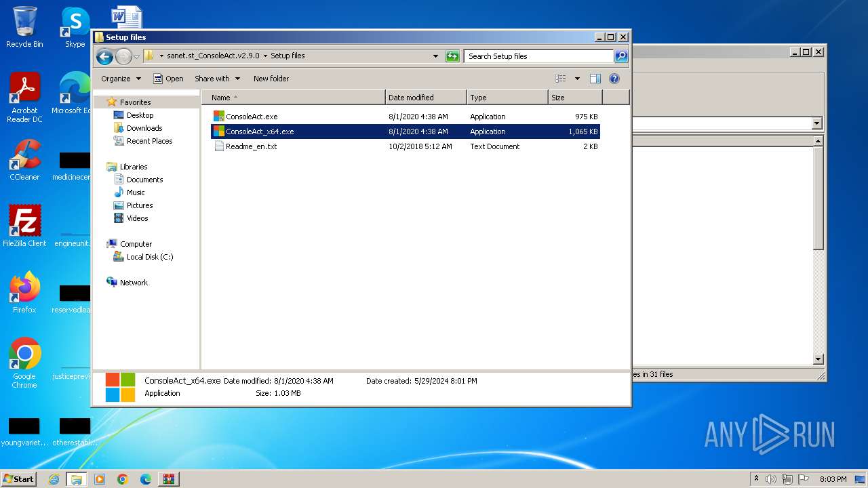Open Internet Explorer from taskbar

tap(54, 479)
